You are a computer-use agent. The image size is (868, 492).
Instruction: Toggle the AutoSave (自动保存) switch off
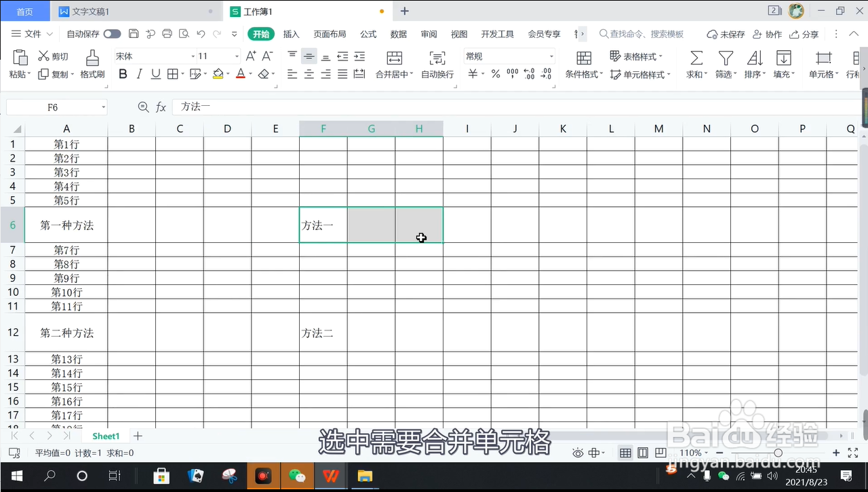(x=111, y=33)
